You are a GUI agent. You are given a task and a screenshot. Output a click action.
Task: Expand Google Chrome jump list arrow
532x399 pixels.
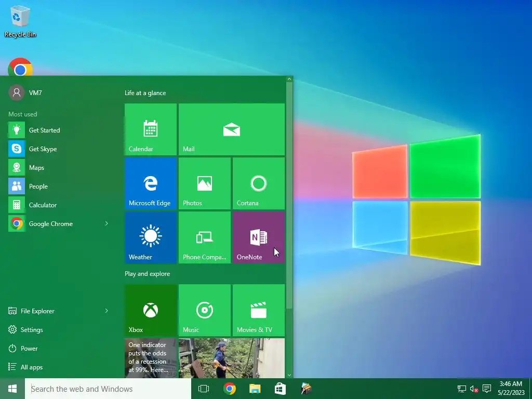click(107, 223)
